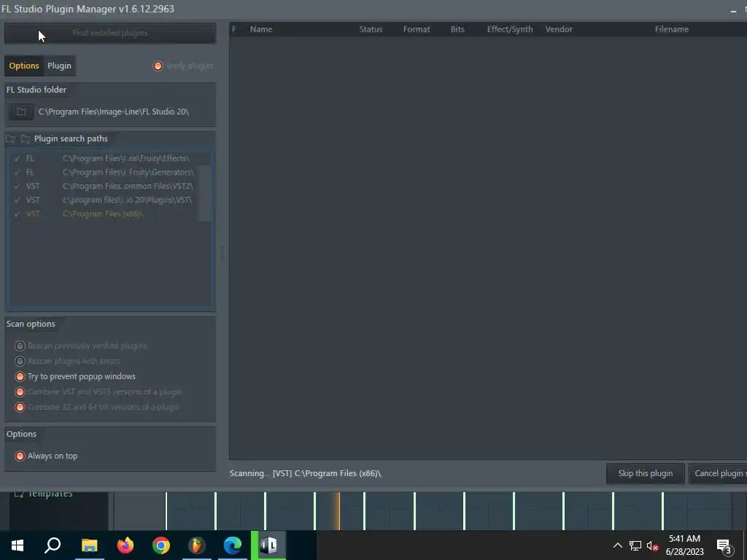Click the muted volume tray icon
The image size is (747, 560).
point(652,545)
